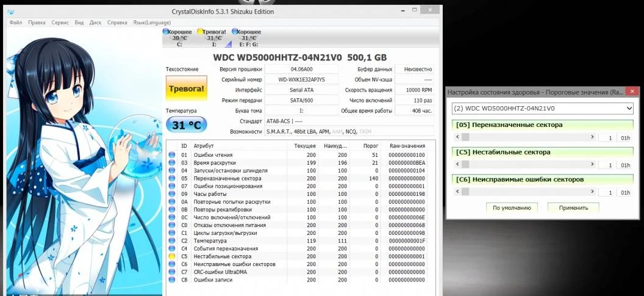Viewport: 644px width, 296px height.
Task: Open the Файл menu
Action: (16, 23)
